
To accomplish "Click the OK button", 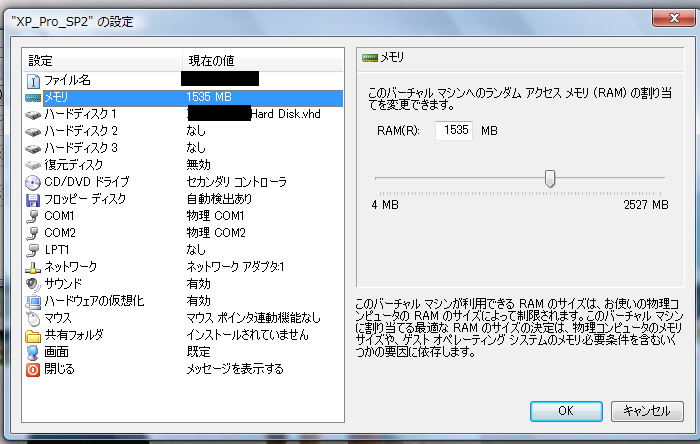I will tap(565, 410).
